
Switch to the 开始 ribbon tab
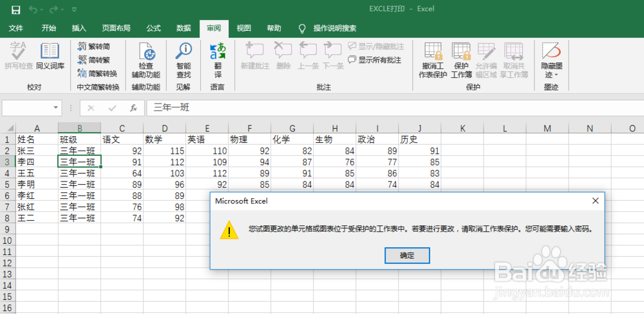pos(49,28)
